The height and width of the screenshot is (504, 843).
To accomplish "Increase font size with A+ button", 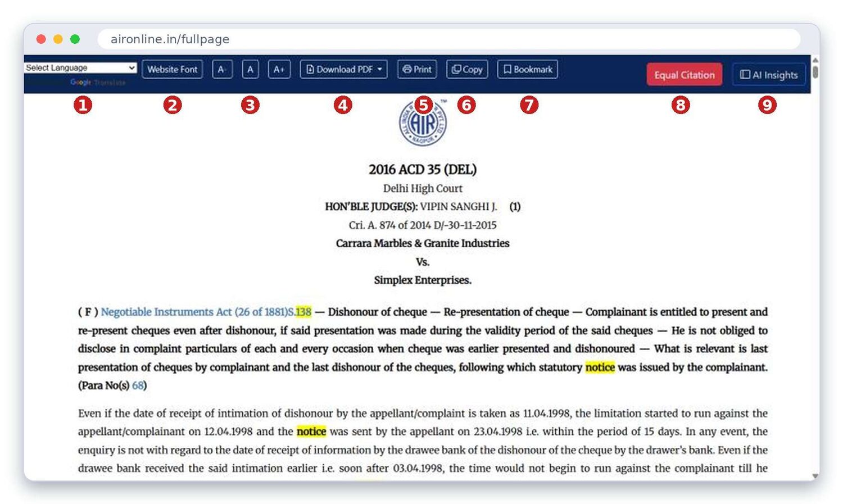I will [x=279, y=69].
